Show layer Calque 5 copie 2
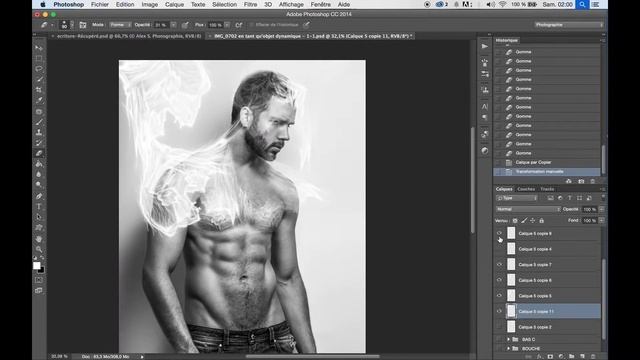The image size is (640, 360). coord(499,327)
